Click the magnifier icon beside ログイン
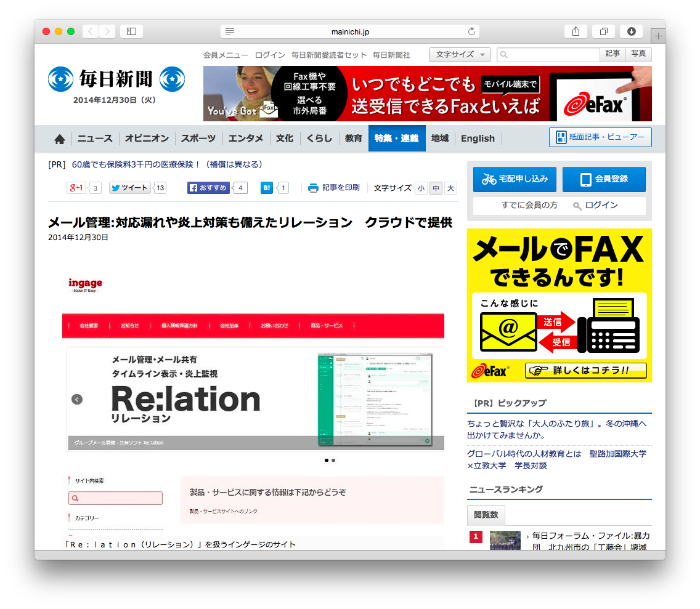Image resolution: width=700 pixels, height=609 pixels. pyautogui.click(x=577, y=206)
